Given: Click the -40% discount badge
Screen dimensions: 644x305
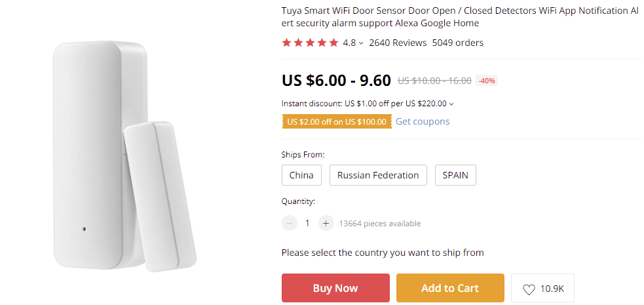Looking at the screenshot, I should pos(487,81).
